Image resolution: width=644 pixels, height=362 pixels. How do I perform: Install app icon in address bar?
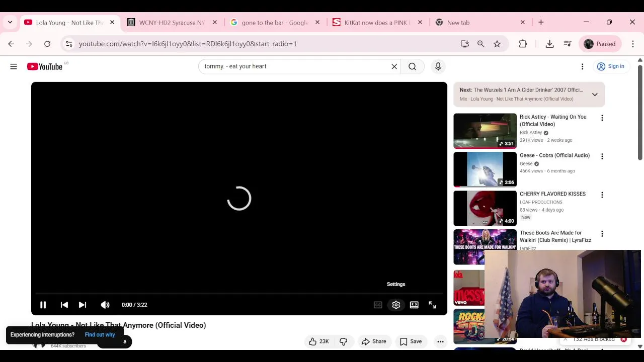click(465, 44)
